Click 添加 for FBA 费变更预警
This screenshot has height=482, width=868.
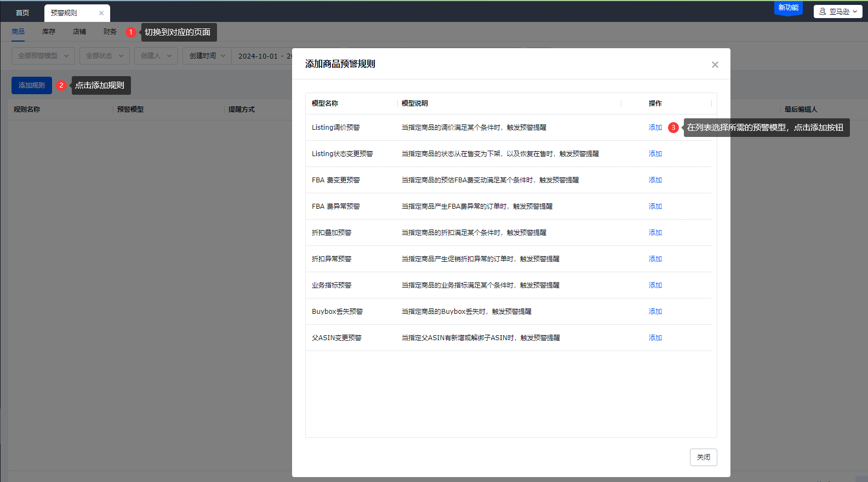click(x=655, y=180)
